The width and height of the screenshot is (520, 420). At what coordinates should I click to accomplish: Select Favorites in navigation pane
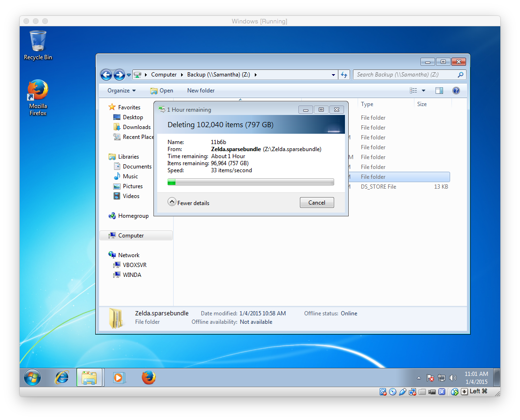(124, 107)
